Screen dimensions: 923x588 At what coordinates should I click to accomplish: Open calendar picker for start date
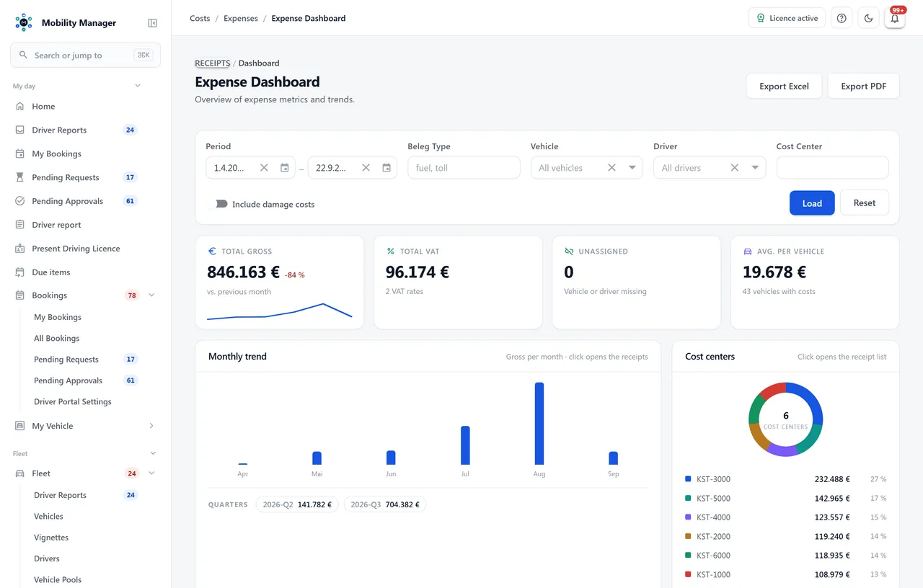coord(285,168)
